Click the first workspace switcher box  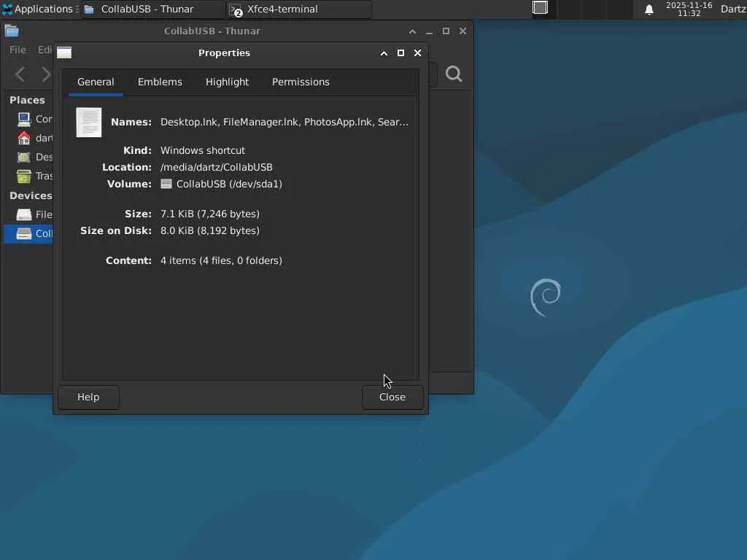541,8
